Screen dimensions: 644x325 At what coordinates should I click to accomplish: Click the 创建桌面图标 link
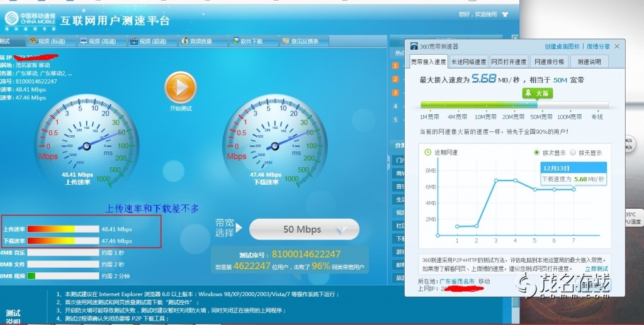(562, 47)
